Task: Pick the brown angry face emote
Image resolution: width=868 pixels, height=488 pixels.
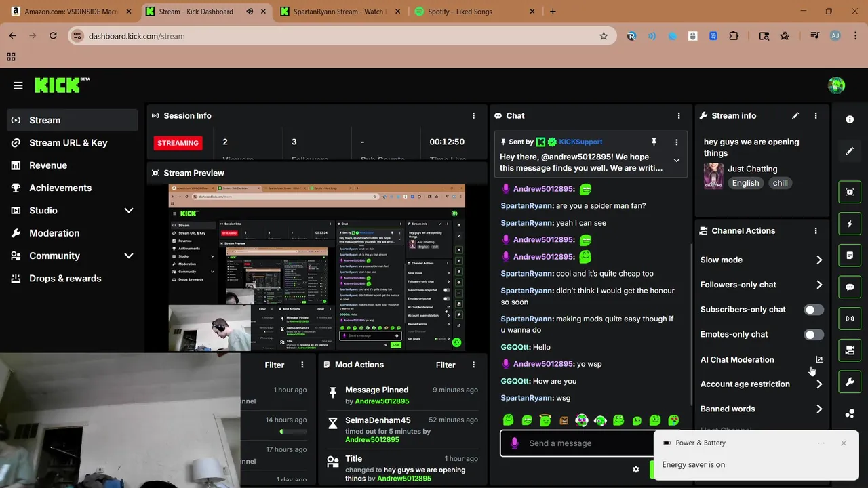Action: (x=564, y=420)
